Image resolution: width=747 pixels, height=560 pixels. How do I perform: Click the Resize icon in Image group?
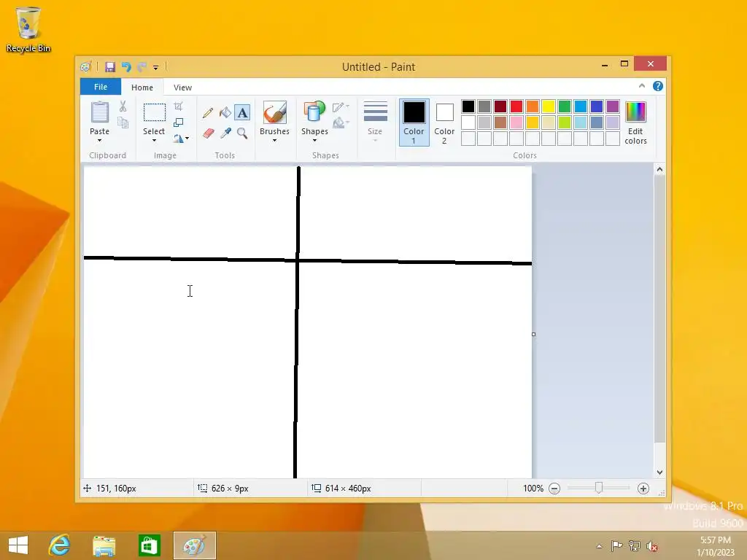click(178, 122)
